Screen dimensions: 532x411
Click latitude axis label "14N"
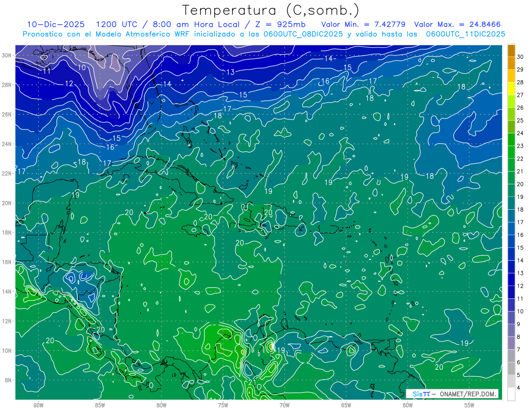(x=8, y=292)
